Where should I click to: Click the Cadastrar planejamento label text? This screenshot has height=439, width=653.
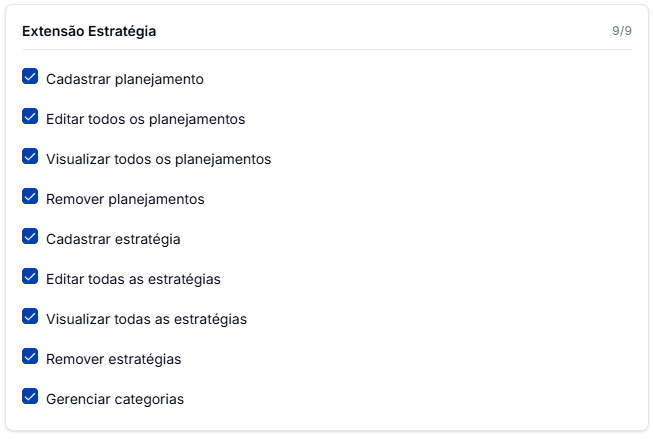coord(125,79)
